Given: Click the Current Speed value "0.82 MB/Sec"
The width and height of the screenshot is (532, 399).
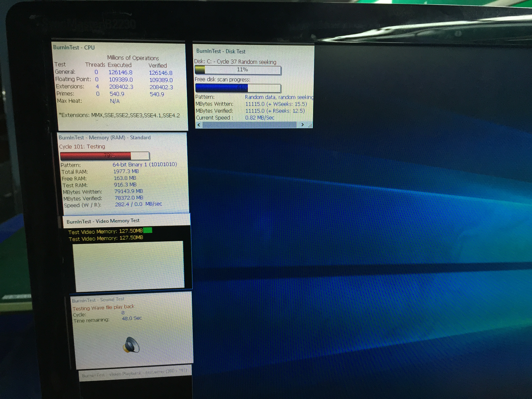Looking at the screenshot, I should (x=260, y=118).
